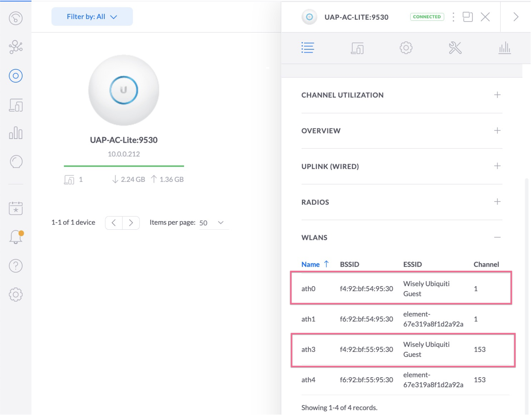The image size is (532, 418).
Task: Open the Clients icon in sidebar
Action: 16,106
